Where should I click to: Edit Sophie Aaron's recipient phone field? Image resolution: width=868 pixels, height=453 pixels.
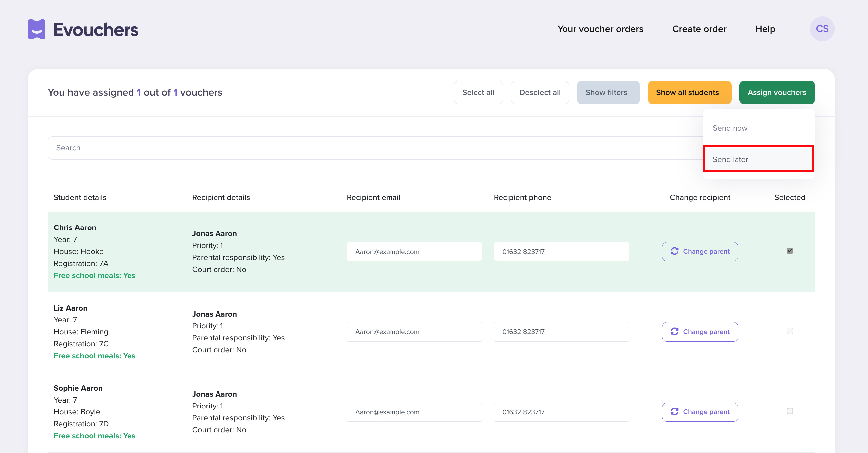point(562,412)
